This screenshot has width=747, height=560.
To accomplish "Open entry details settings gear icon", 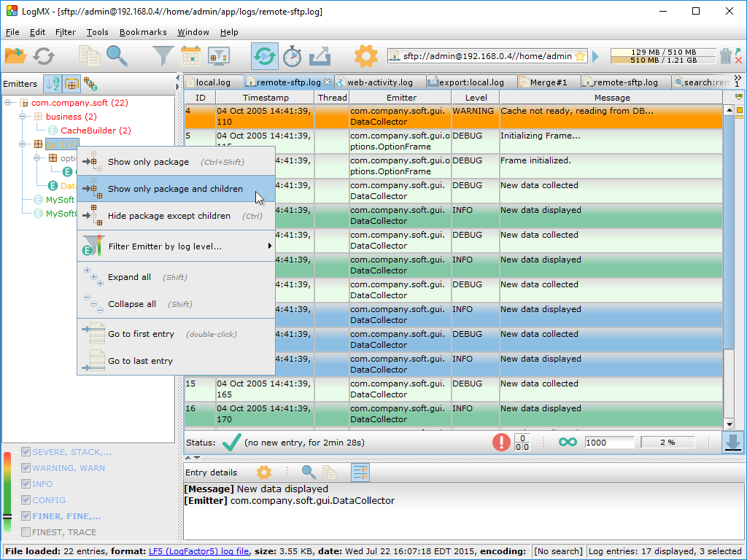I will [264, 472].
